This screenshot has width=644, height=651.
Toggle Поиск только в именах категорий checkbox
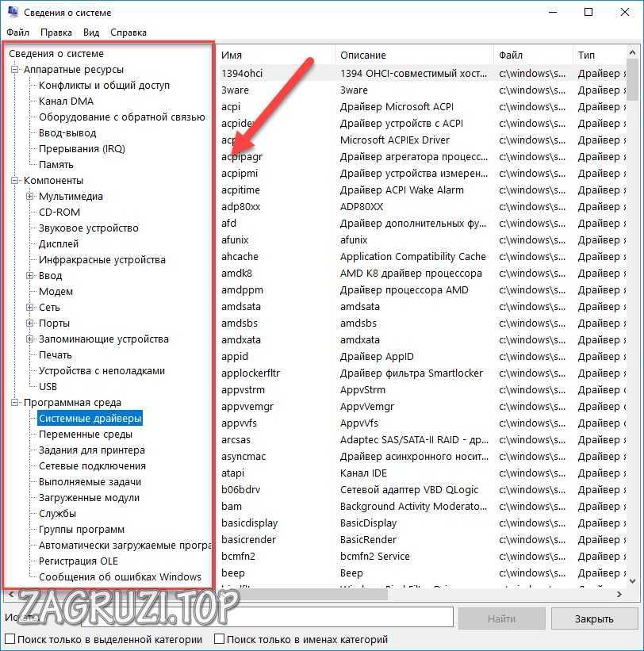coord(220,639)
